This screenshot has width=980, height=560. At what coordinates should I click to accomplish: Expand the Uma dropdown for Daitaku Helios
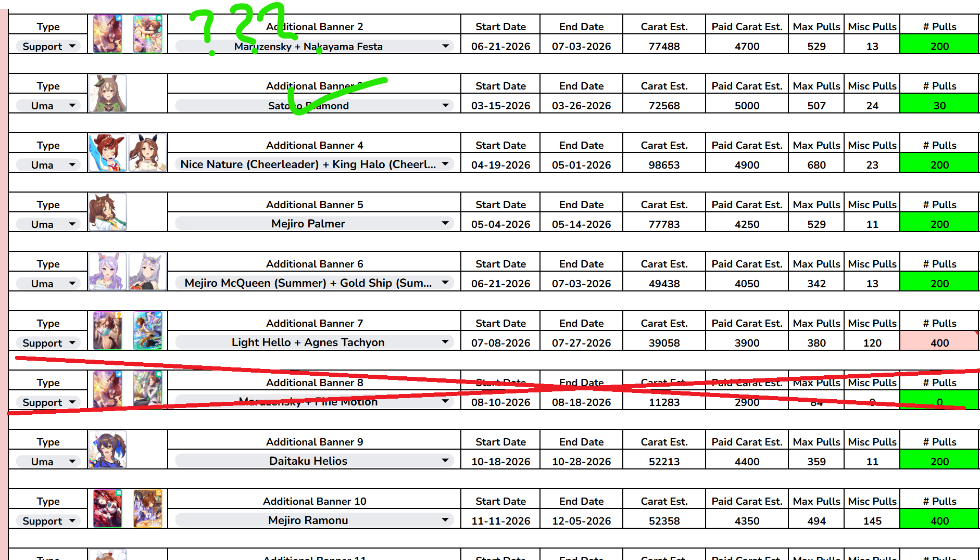[x=48, y=462]
